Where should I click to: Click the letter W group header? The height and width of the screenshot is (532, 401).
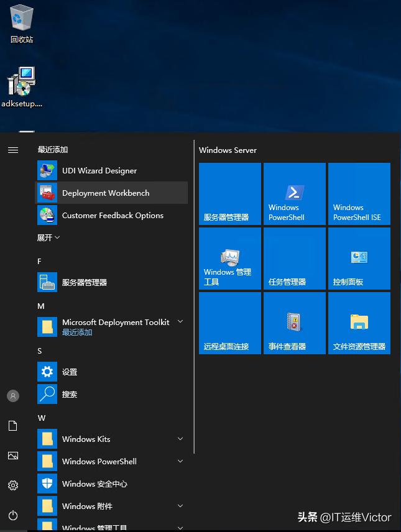(42, 418)
